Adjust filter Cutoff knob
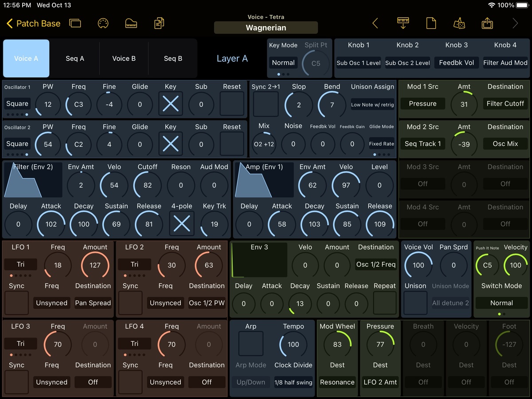Screen dimensions: 532x399 148,185
